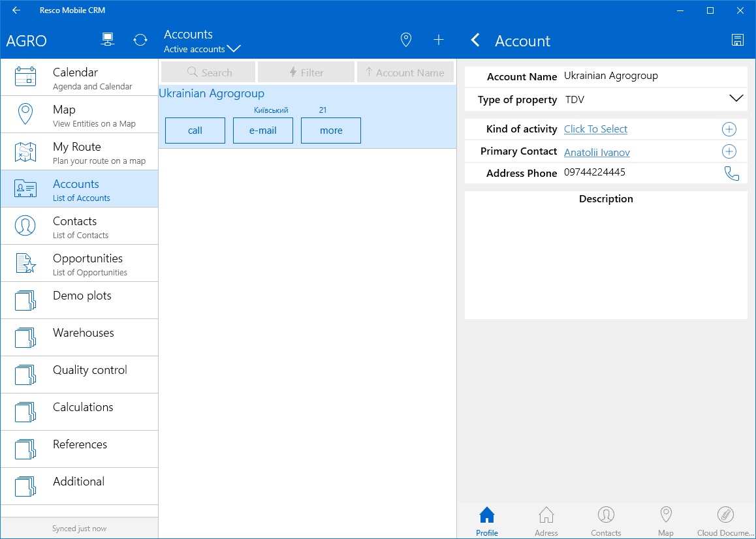The image size is (756, 539).
Task: Click the My Route map icon
Action: (x=25, y=151)
